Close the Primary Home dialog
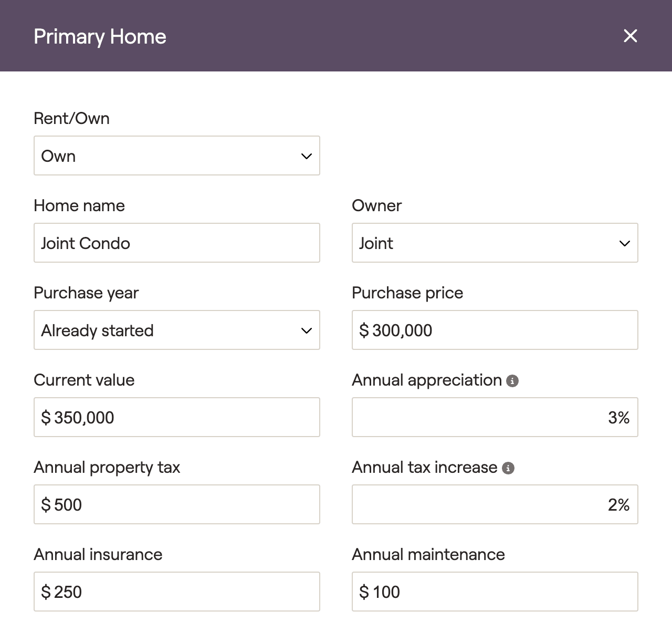This screenshot has height=642, width=672. pos(630,36)
